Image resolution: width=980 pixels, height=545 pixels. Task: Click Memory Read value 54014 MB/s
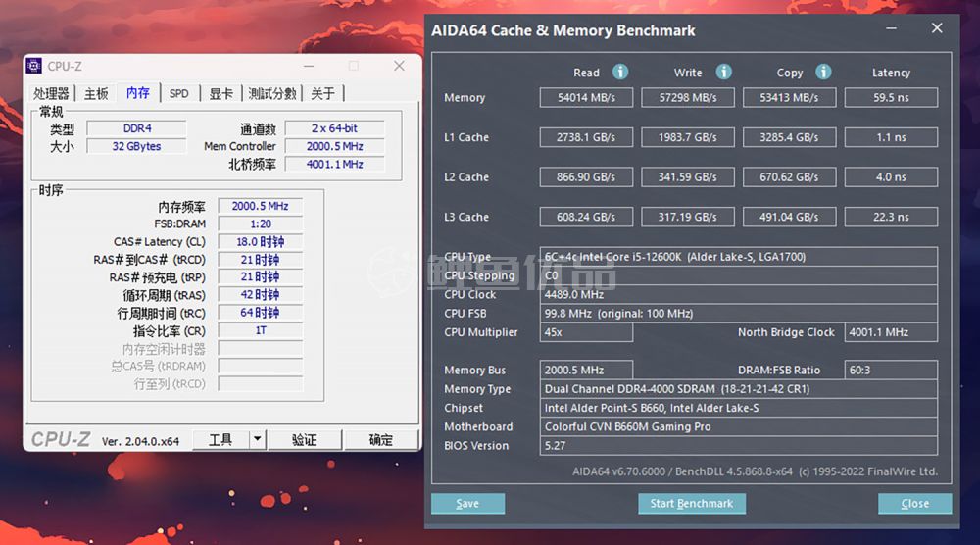point(586,97)
